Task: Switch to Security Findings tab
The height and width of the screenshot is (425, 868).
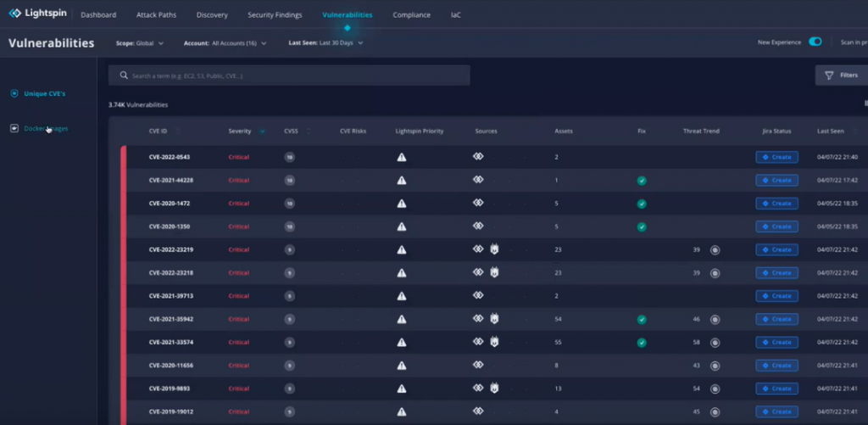Action: pyautogui.click(x=275, y=15)
